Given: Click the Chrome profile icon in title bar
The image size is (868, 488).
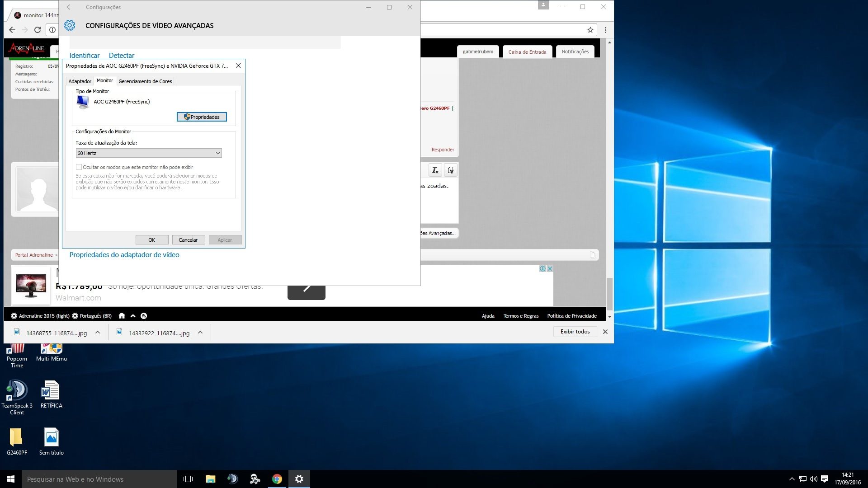Looking at the screenshot, I should [x=543, y=5].
